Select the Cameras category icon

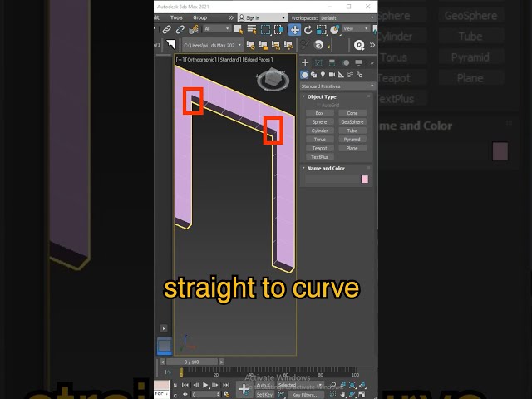coord(332,75)
